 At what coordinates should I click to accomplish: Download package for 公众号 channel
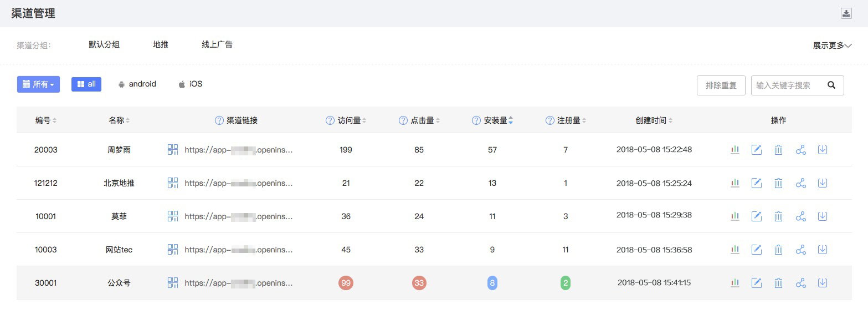(823, 283)
